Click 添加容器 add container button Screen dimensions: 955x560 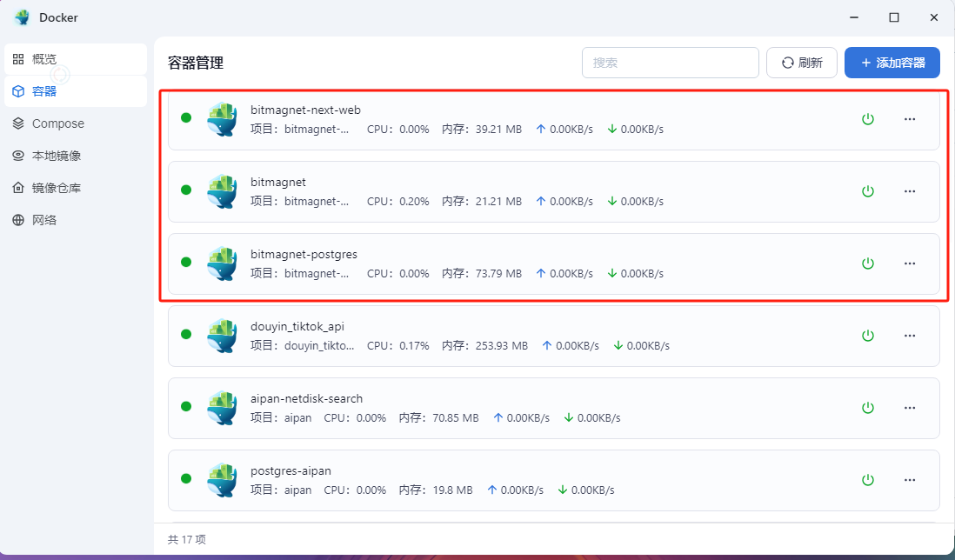click(x=892, y=63)
